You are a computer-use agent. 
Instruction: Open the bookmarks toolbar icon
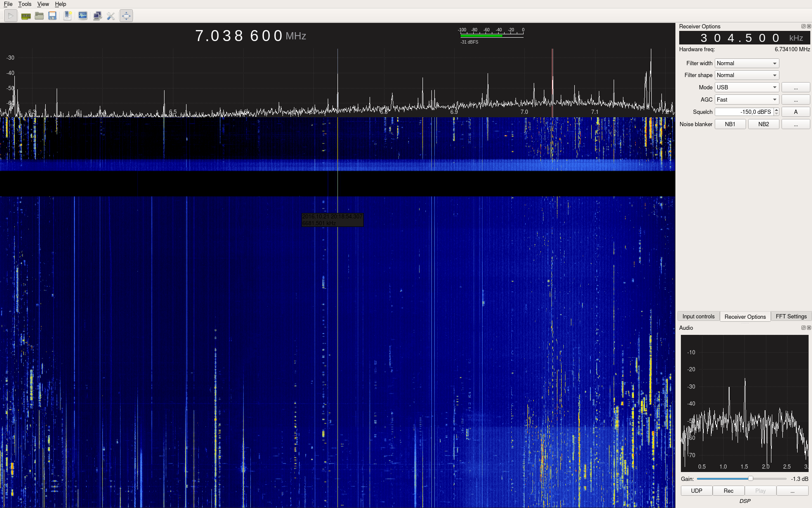click(x=68, y=16)
